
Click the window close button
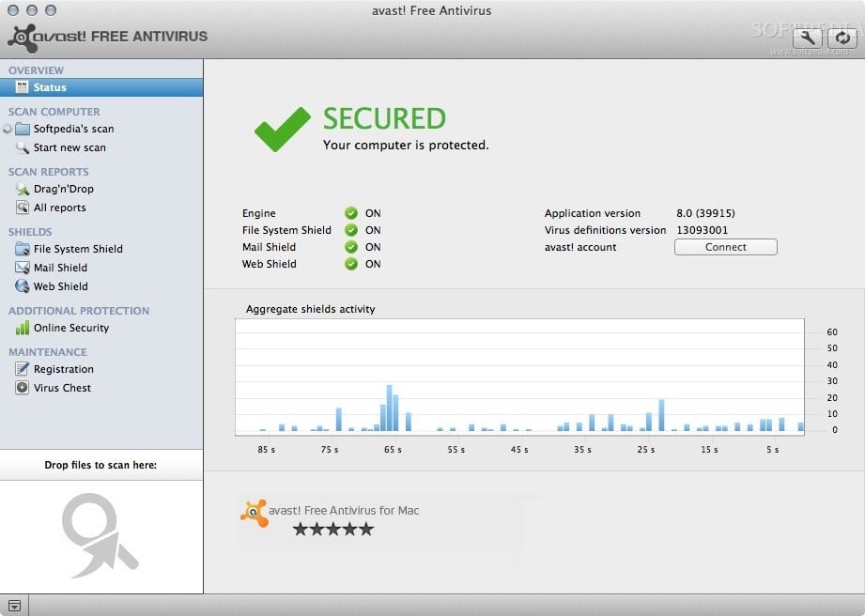coord(13,10)
